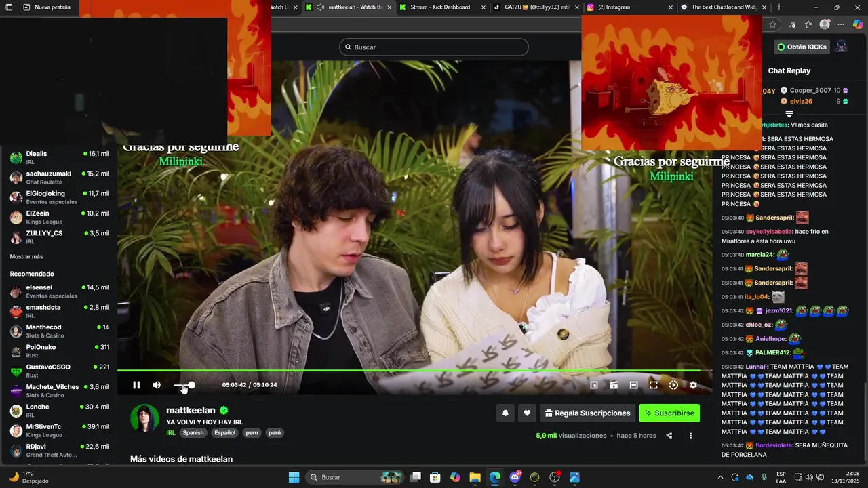
Task: Open a new browser tab
Action: [x=779, y=7]
